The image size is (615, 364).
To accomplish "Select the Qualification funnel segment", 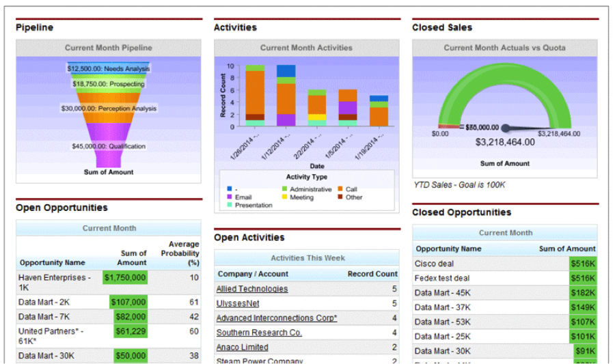I will tap(109, 146).
